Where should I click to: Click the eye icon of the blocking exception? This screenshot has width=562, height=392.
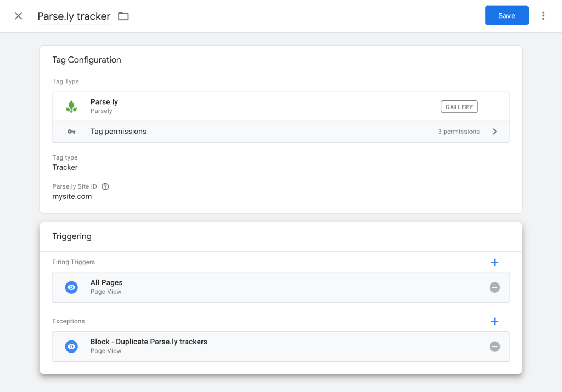point(71,346)
